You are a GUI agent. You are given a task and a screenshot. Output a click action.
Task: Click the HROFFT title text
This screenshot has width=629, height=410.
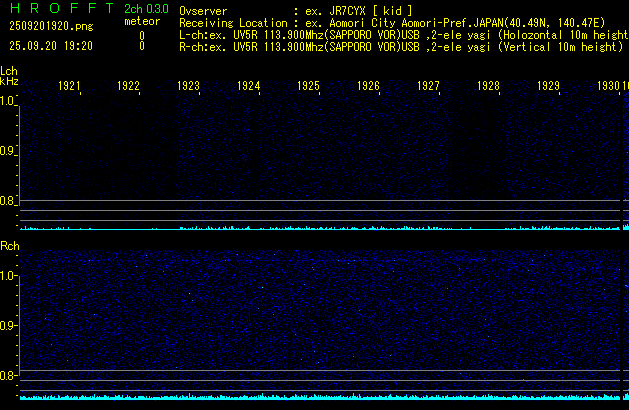point(57,8)
